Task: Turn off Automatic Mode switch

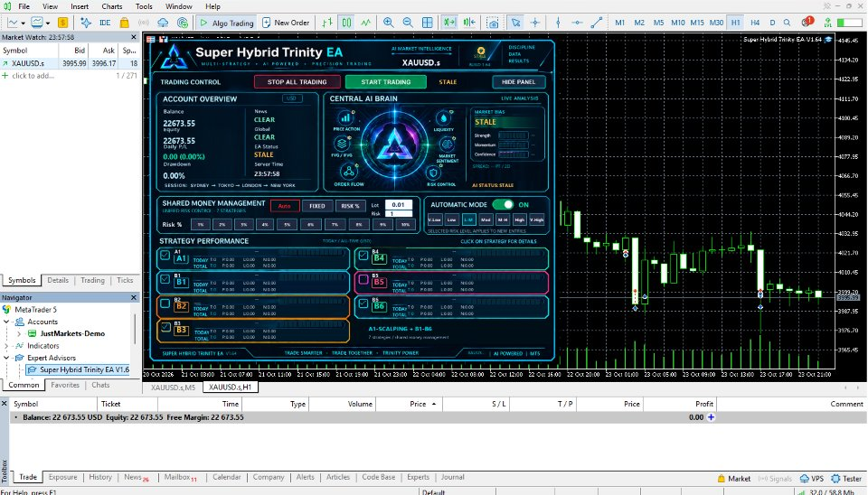Action: click(x=503, y=205)
